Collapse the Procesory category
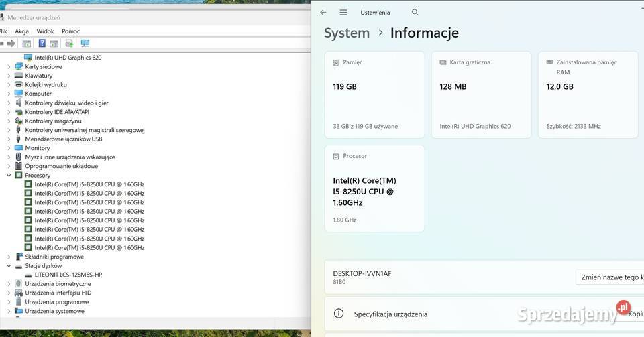644x337 pixels. [x=9, y=175]
